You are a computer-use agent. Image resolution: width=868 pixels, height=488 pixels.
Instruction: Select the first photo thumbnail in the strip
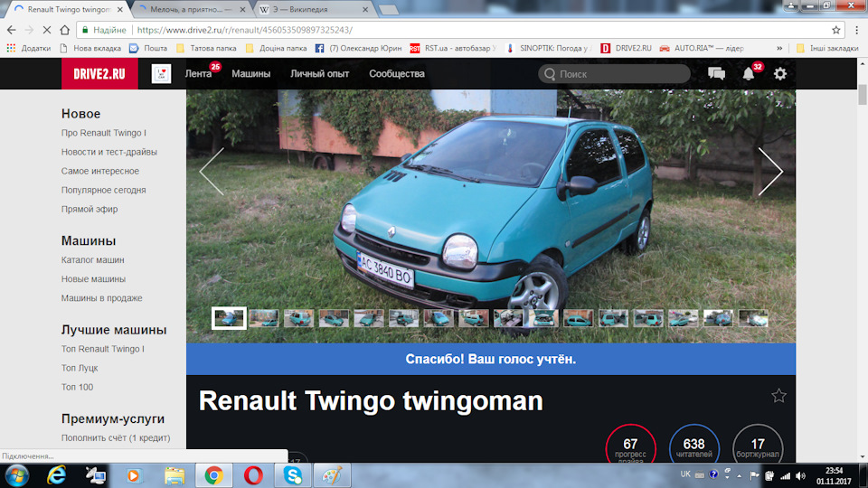pyautogui.click(x=229, y=318)
